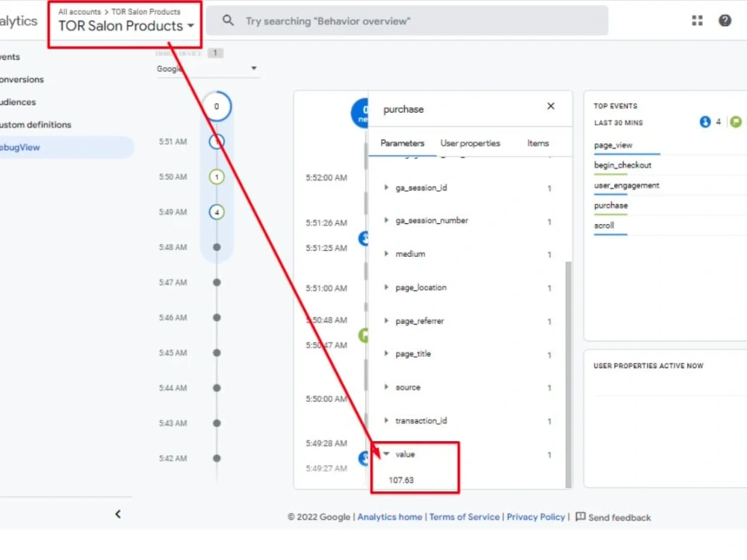Expand the source parameter
Image resolution: width=747 pixels, height=560 pixels.
click(386, 387)
